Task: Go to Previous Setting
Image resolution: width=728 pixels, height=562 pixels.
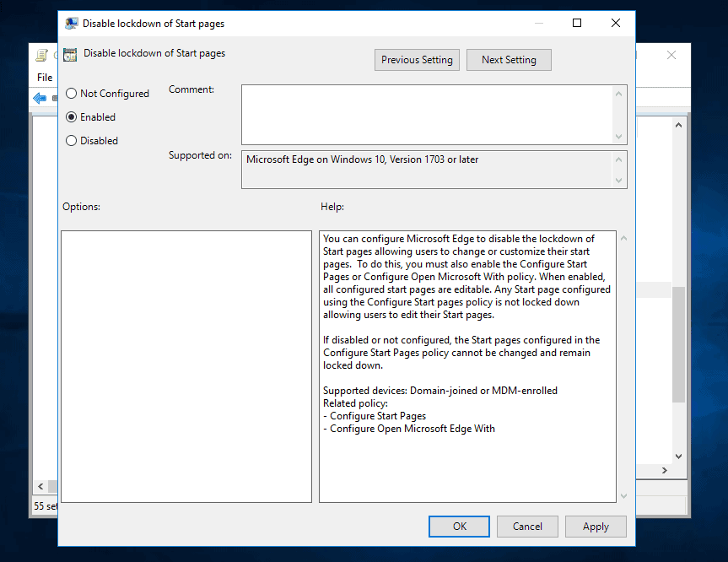Action: [417, 60]
